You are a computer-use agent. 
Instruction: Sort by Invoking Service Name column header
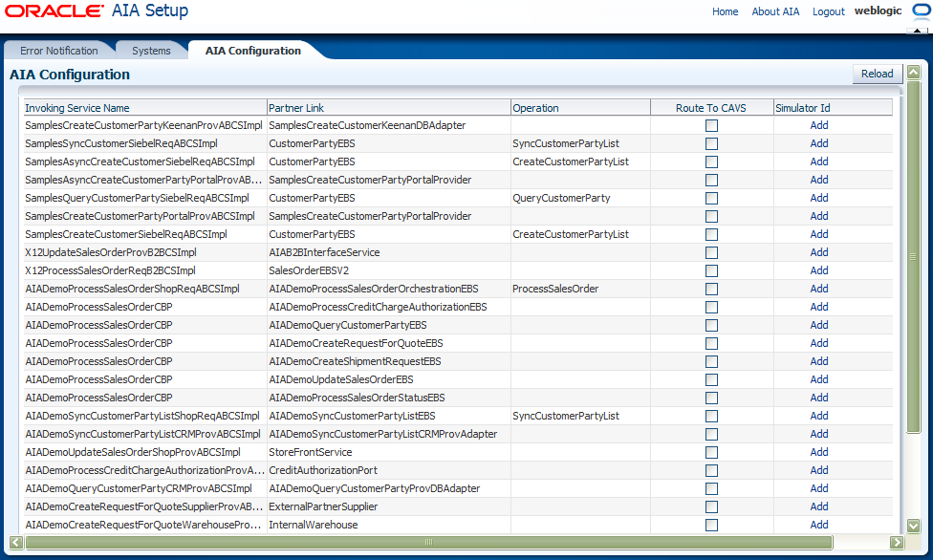[x=145, y=108]
